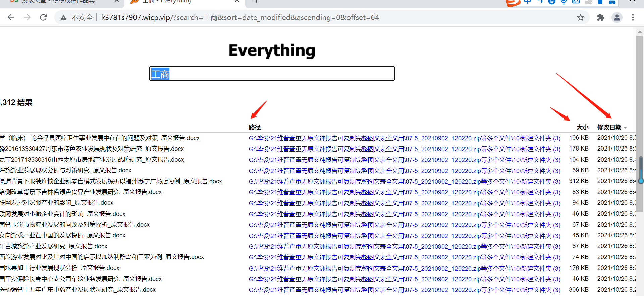Image resolution: width=644 pixels, height=296 pixels.
Task: Open the Chrome profile avatar
Action: [x=617, y=17]
